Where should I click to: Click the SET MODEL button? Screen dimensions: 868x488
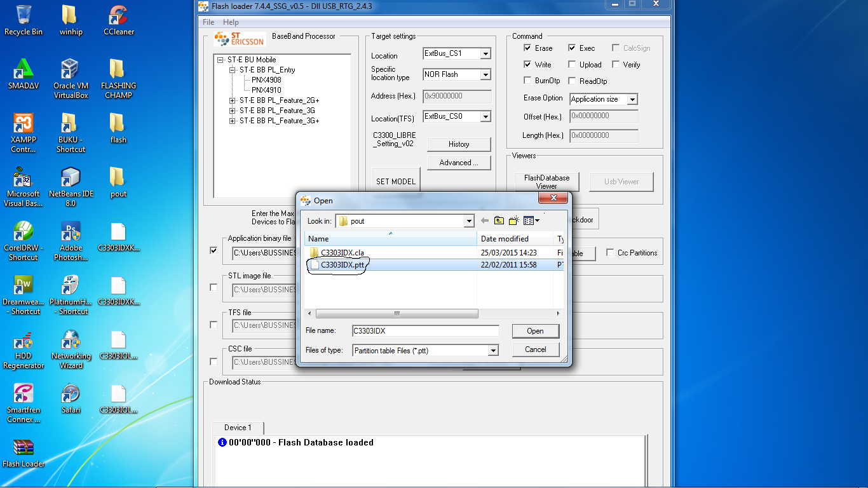pyautogui.click(x=395, y=181)
